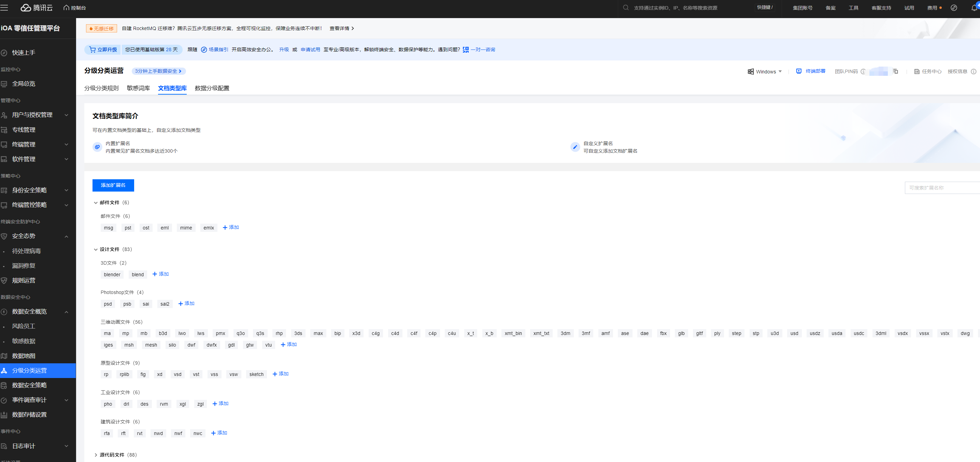Open the notification bell icon

[974, 8]
